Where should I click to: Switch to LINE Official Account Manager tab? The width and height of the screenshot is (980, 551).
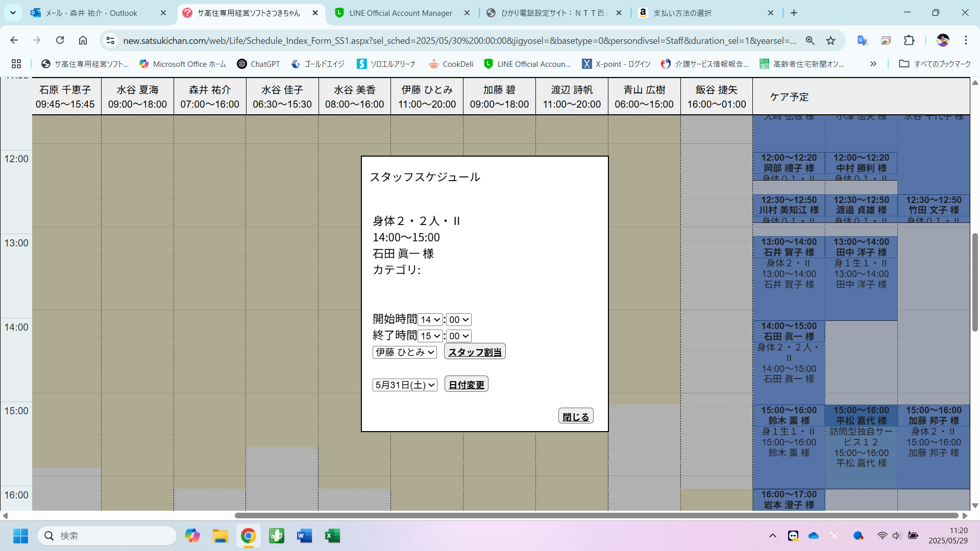401,13
